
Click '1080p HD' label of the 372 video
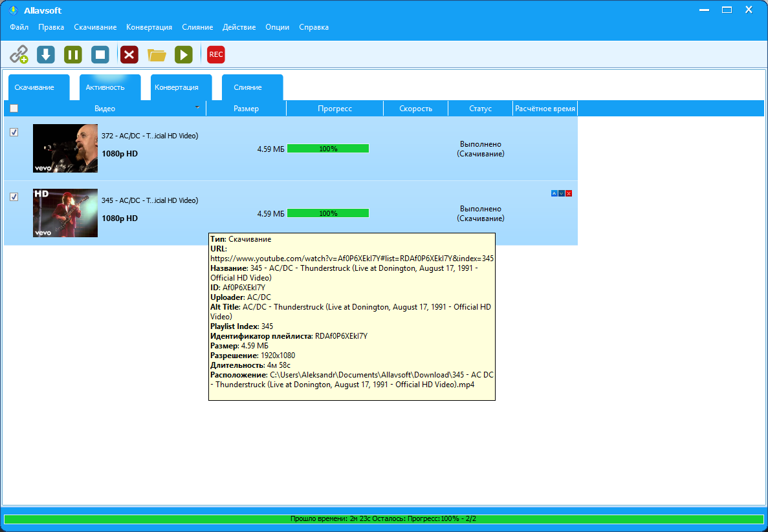[120, 154]
